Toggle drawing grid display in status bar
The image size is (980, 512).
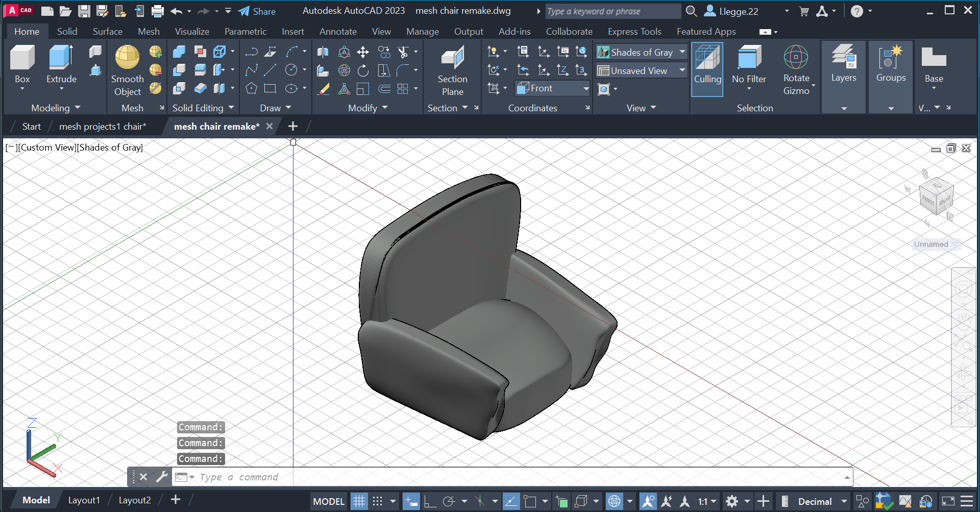[359, 501]
